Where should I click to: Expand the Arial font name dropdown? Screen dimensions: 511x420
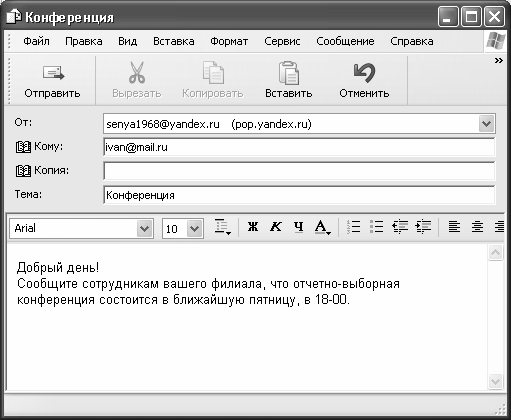pyautogui.click(x=144, y=229)
